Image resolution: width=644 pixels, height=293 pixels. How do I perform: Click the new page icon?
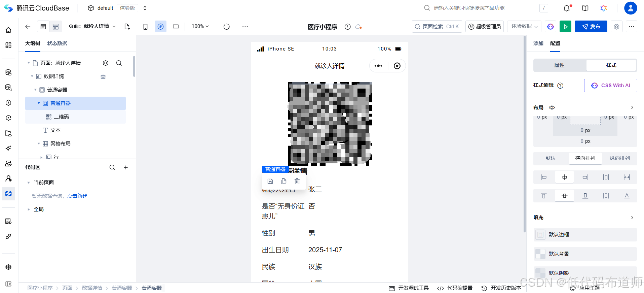click(x=127, y=27)
